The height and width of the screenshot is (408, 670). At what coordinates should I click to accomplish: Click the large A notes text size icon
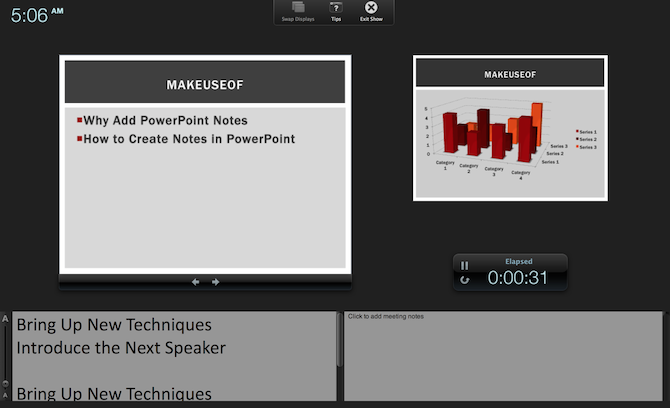pyautogui.click(x=5, y=319)
